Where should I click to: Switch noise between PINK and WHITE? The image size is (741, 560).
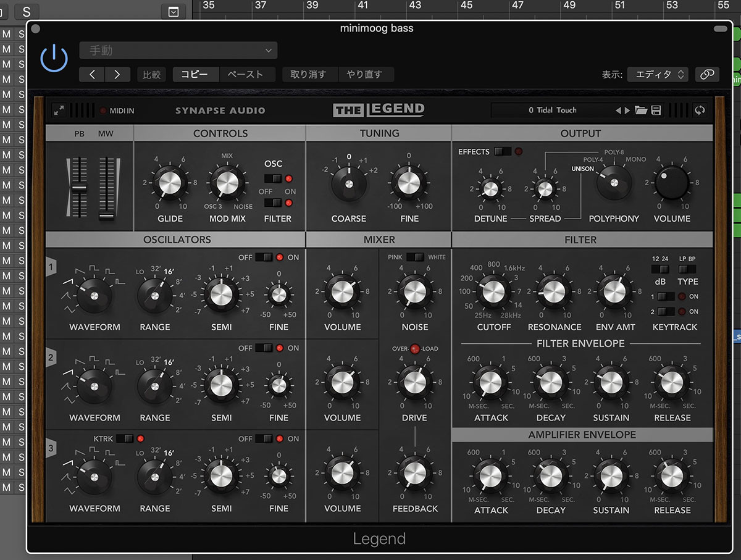pos(415,257)
